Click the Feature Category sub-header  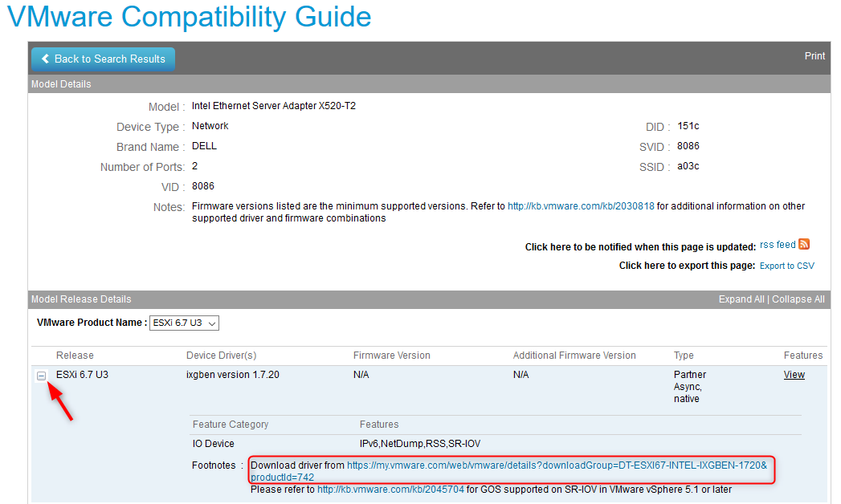pos(230,425)
